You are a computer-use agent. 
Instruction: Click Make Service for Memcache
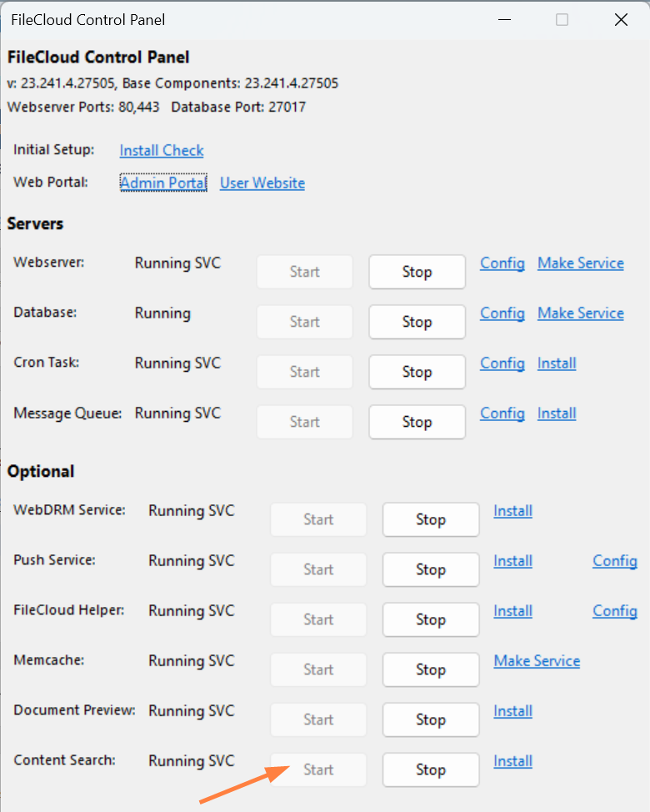pos(537,660)
